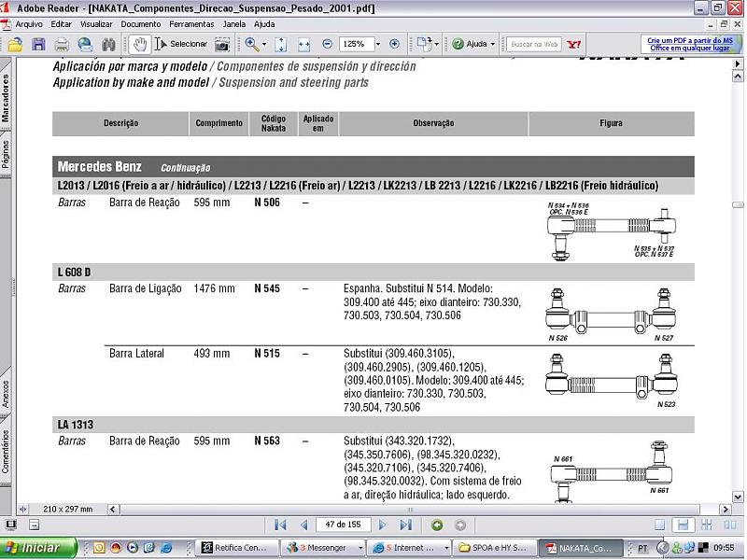Click the Buscar na Web search field
The width and height of the screenshot is (747, 560).
click(534, 44)
